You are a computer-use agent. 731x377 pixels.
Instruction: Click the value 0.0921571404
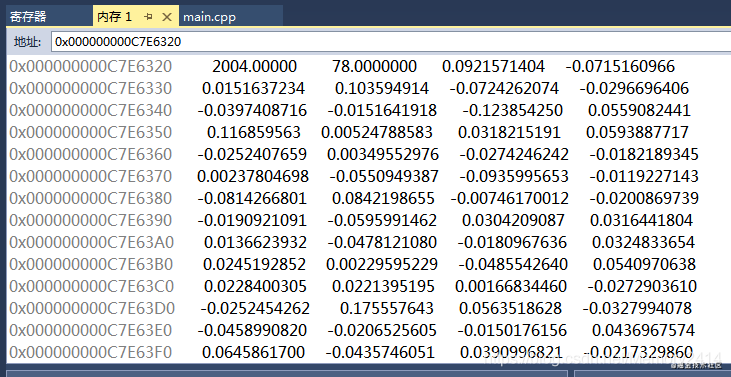pyautogui.click(x=493, y=66)
